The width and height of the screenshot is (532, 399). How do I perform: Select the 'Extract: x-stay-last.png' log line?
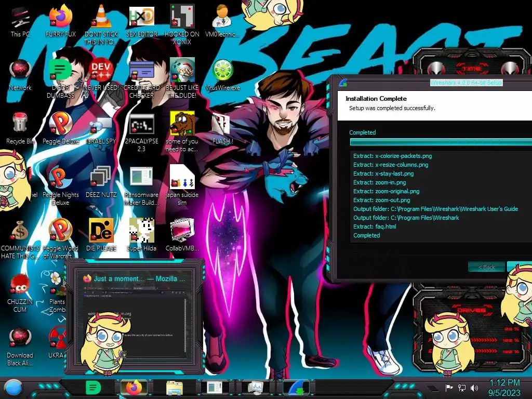383,174
